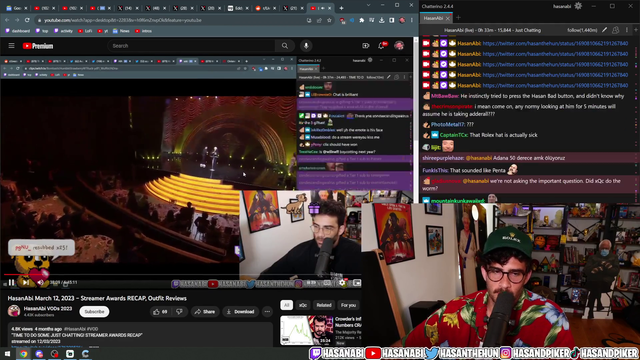Click the MtBawBaw username in chat

click(x=445, y=96)
